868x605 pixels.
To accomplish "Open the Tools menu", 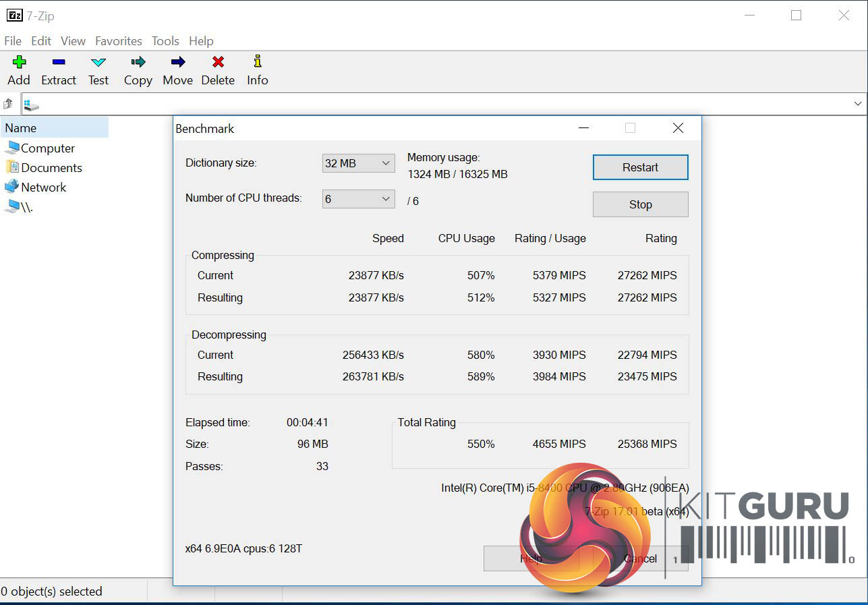I will (165, 41).
